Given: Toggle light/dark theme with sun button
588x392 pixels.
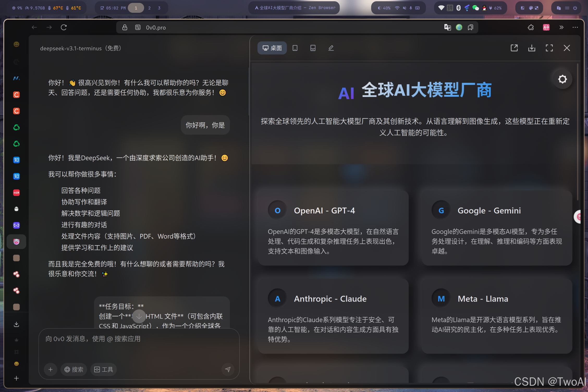Looking at the screenshot, I should point(562,79).
